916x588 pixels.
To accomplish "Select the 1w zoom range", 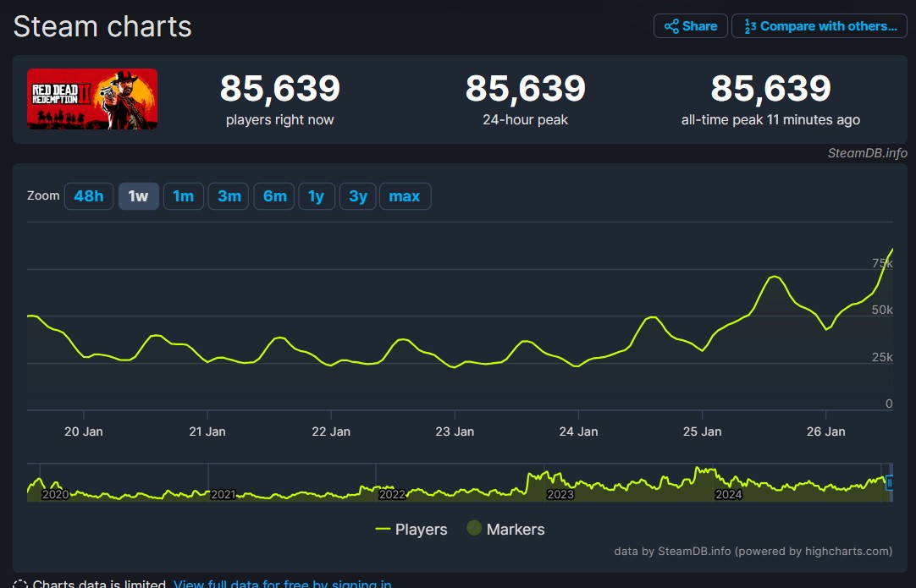I will 139,196.
